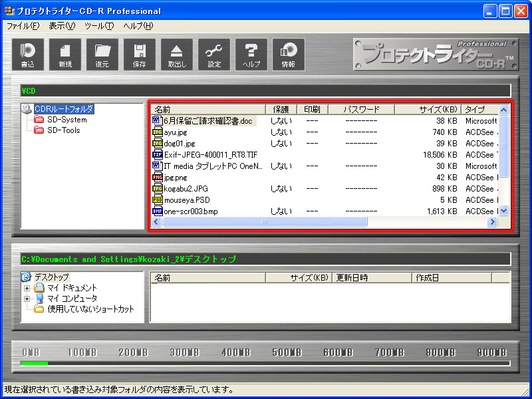Sort desktop list by 作成日 column
The width and height of the screenshot is (532, 399).
(452, 278)
